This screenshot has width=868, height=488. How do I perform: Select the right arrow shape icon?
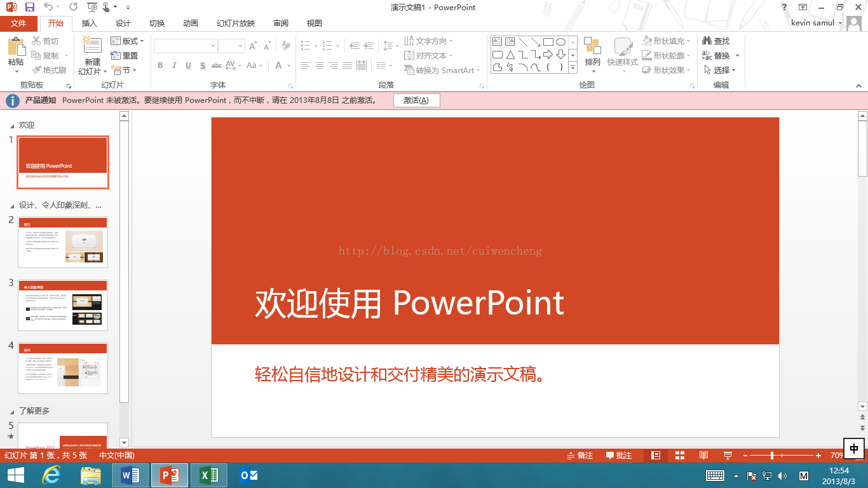(x=548, y=55)
